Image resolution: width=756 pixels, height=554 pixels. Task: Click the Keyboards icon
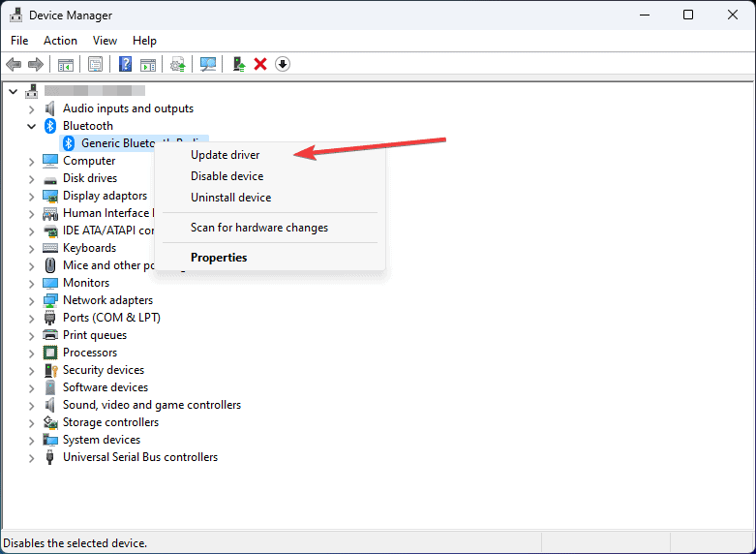(50, 248)
